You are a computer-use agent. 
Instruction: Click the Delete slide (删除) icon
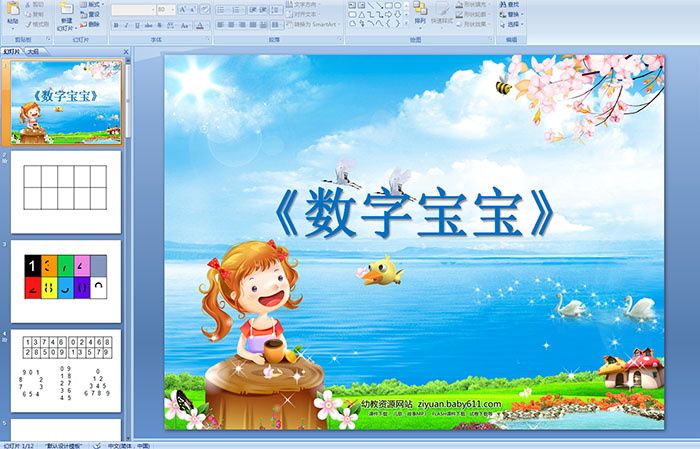click(x=91, y=24)
